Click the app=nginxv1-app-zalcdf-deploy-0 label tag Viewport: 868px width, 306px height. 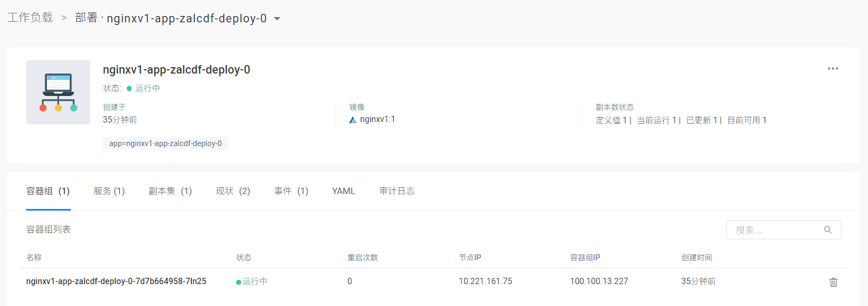[x=165, y=143]
